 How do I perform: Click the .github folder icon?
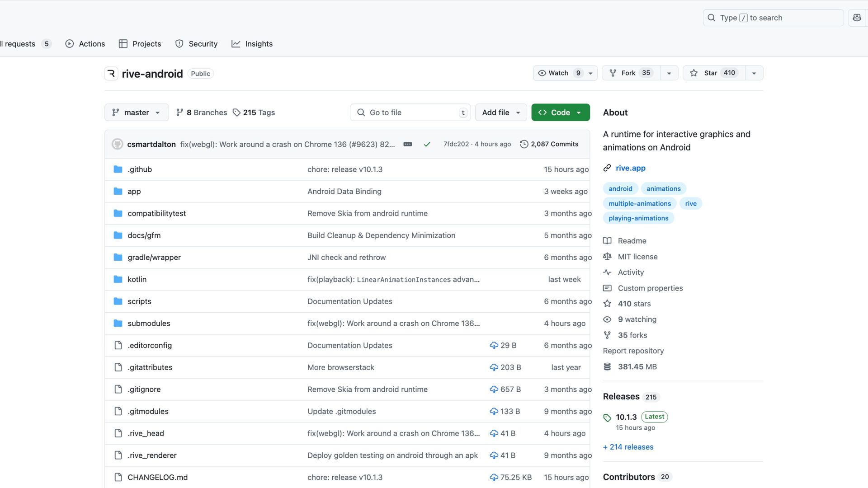(x=118, y=169)
